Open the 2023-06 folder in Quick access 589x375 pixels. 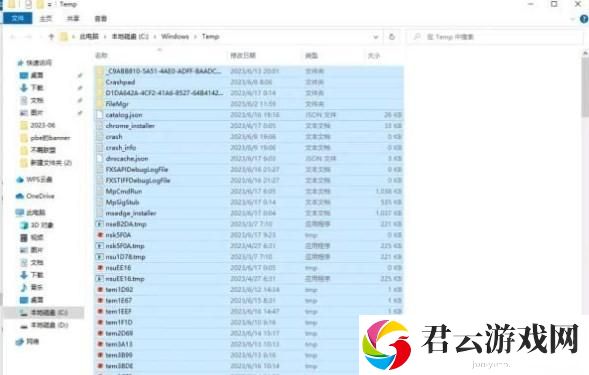coord(43,125)
